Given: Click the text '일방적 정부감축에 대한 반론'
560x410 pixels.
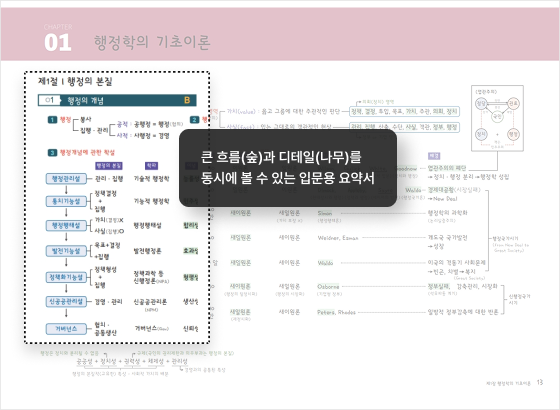Looking at the screenshot, I should (463, 312).
